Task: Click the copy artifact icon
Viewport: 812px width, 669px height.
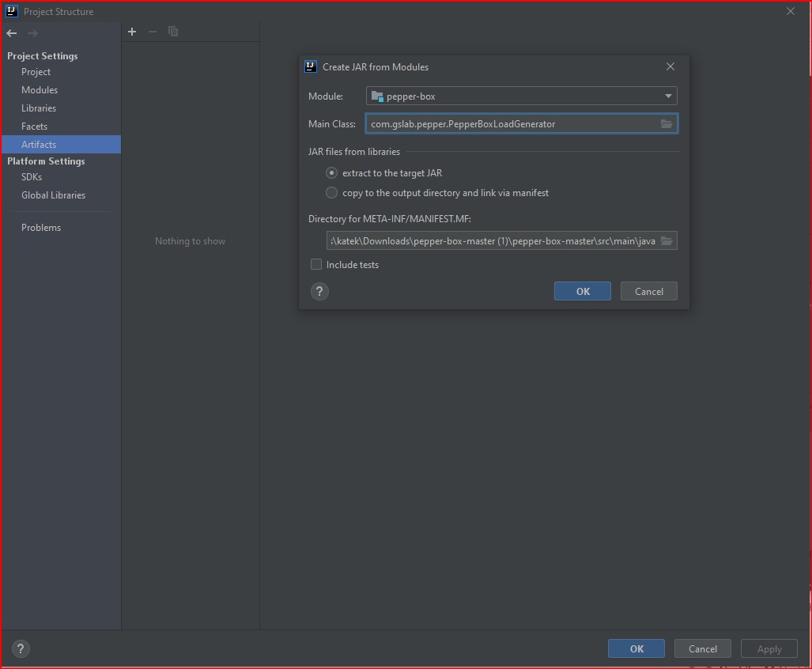Action: click(173, 32)
